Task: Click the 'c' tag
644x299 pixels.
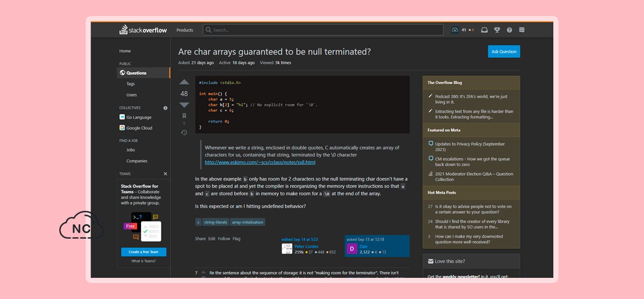Action: pyautogui.click(x=198, y=222)
